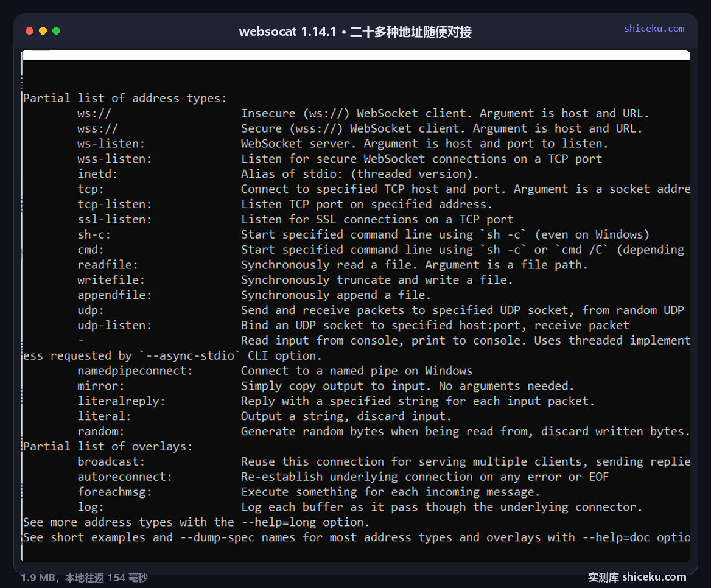The height and width of the screenshot is (588, 711).
Task: Click the 'autoreconnect:' overlay
Action: click(125, 477)
